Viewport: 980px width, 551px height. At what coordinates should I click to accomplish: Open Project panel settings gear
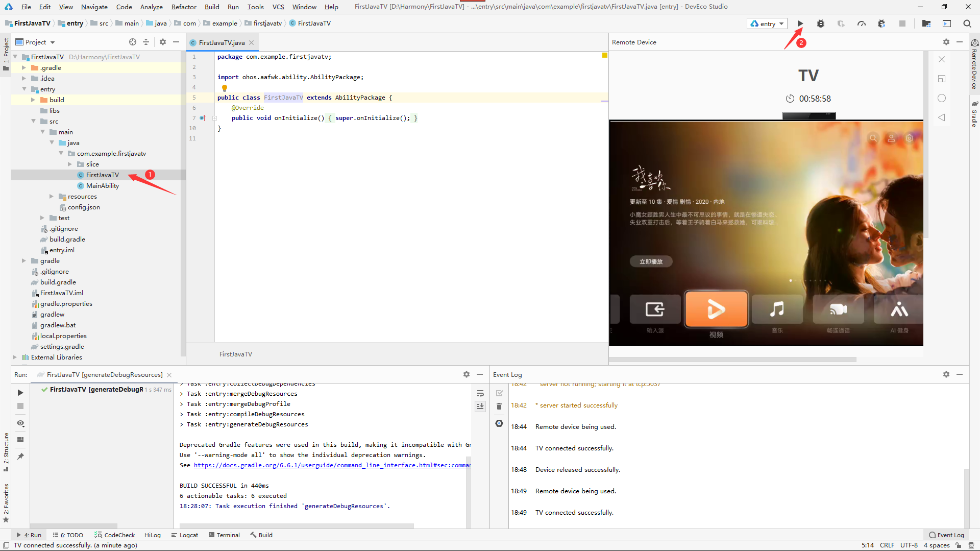click(x=163, y=42)
